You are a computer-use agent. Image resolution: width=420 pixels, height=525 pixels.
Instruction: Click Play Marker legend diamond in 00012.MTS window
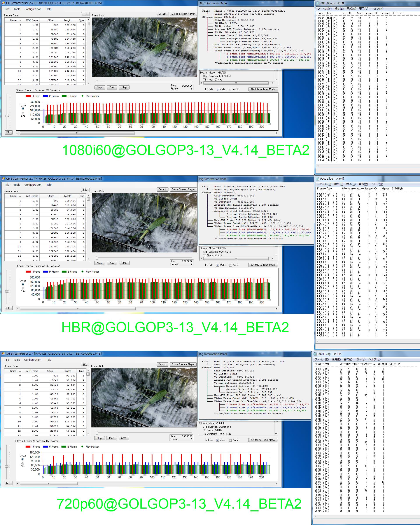(x=82, y=271)
